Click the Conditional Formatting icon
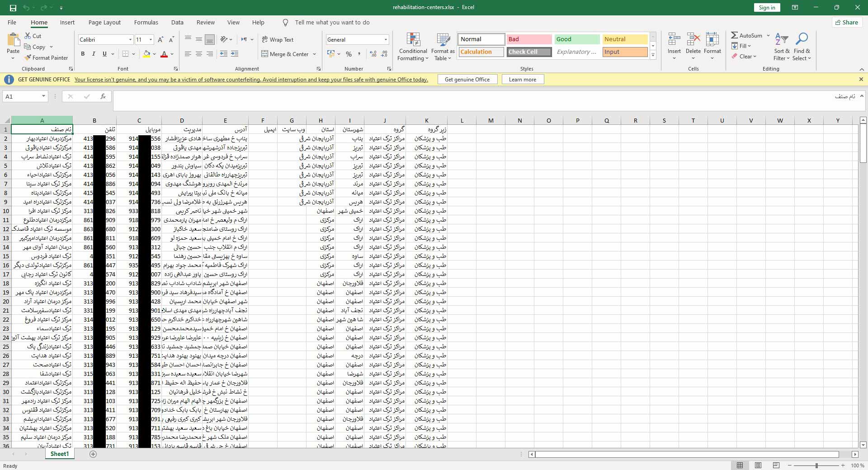 click(413, 40)
